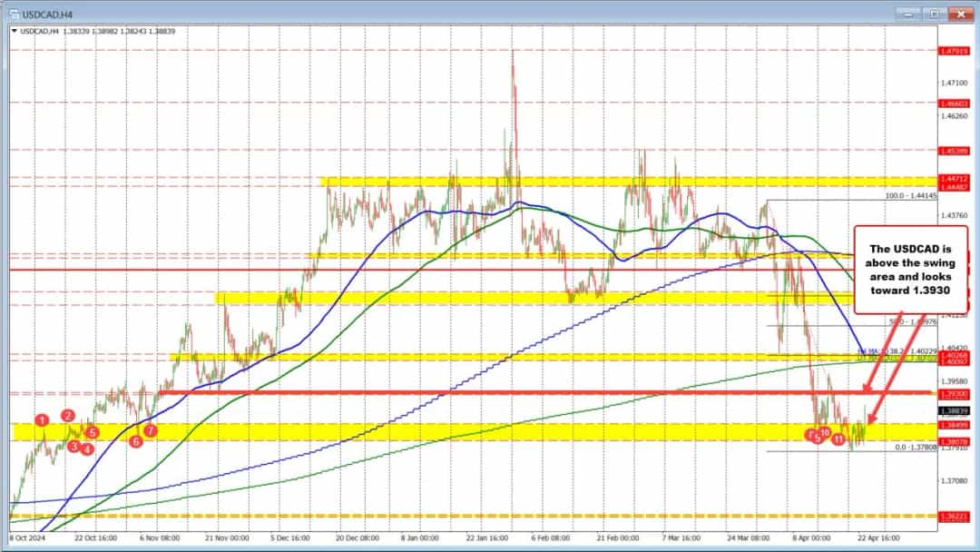Collapse the chart using the minimize control
980x552 pixels.
pos(907,14)
